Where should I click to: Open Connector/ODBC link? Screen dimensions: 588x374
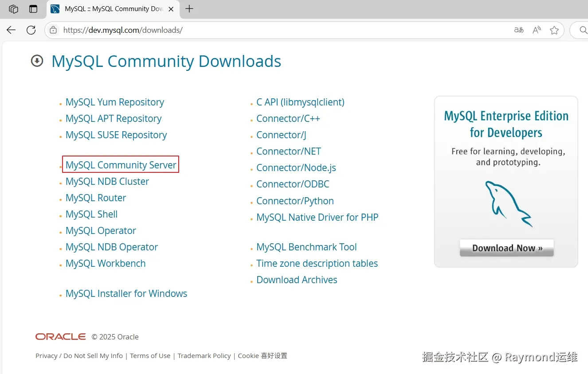pos(293,184)
